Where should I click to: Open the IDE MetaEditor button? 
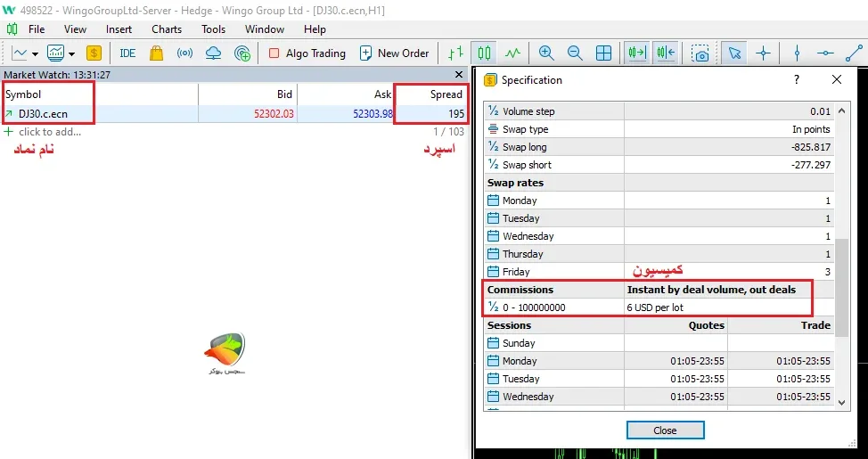click(x=127, y=53)
